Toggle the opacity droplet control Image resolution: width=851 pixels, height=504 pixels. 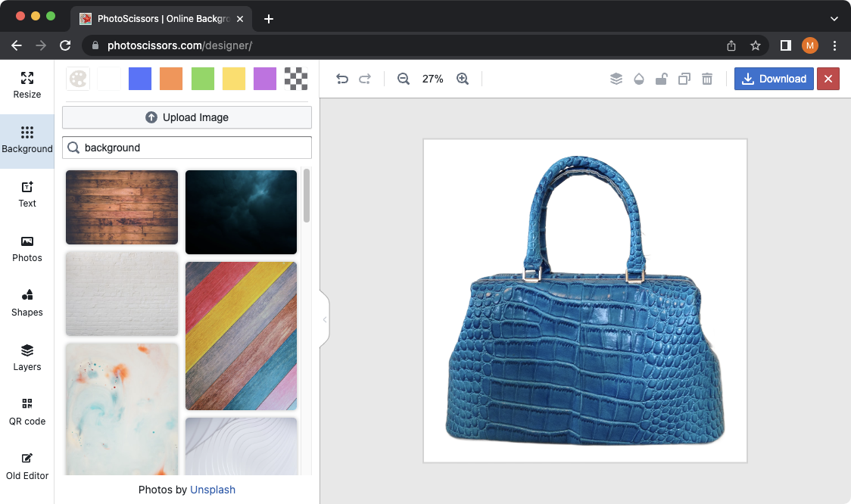coord(638,79)
